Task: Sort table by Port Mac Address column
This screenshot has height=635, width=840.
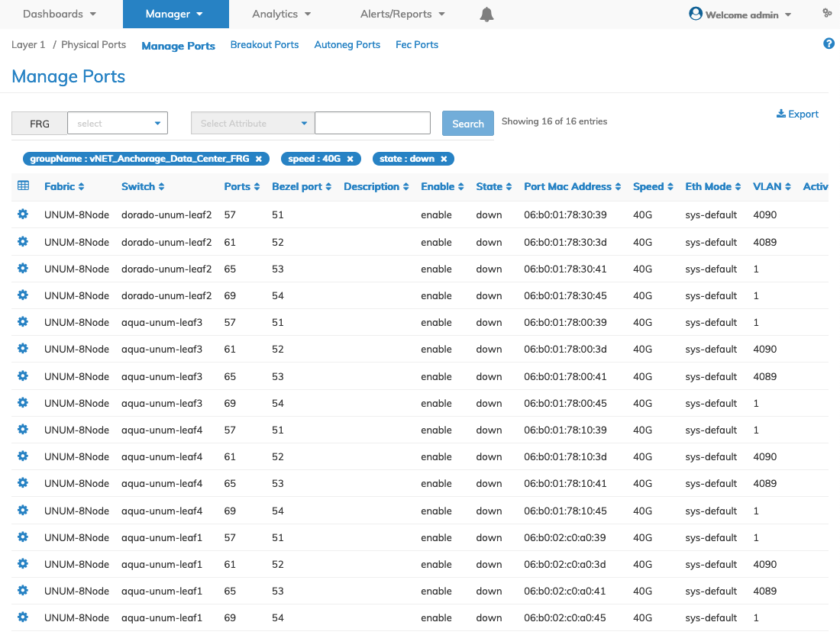Action: pyautogui.click(x=572, y=186)
